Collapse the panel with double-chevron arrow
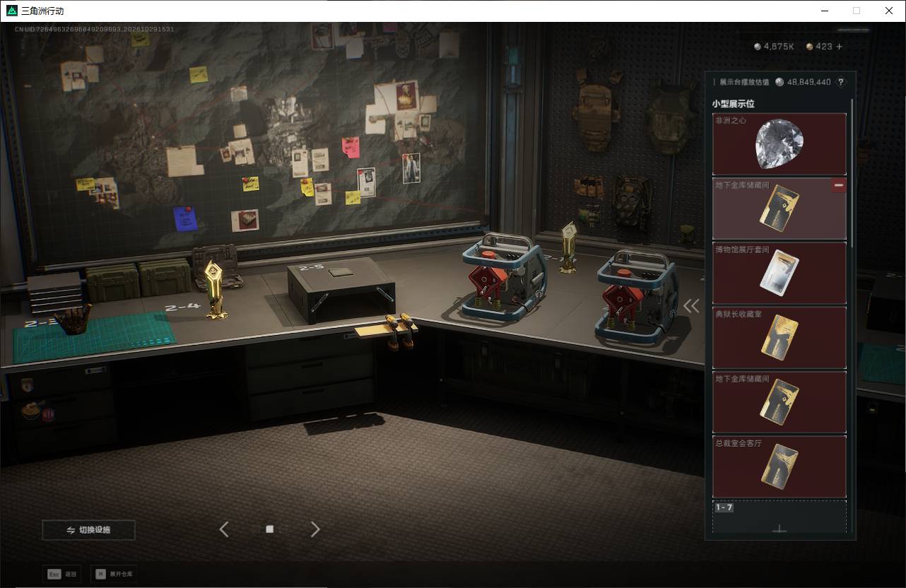 click(691, 305)
